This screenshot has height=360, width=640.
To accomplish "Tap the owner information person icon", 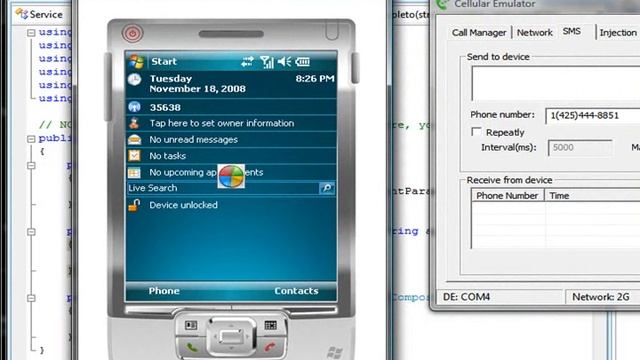I will coord(134,123).
